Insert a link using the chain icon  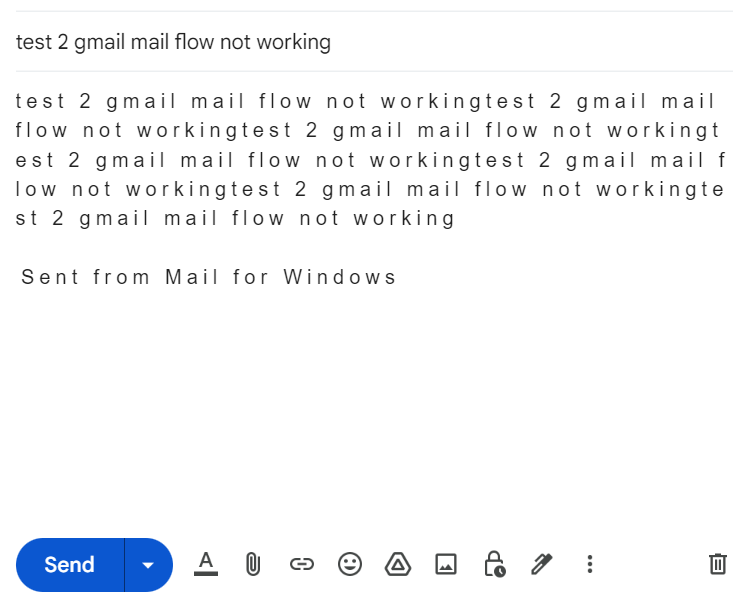coord(302,565)
